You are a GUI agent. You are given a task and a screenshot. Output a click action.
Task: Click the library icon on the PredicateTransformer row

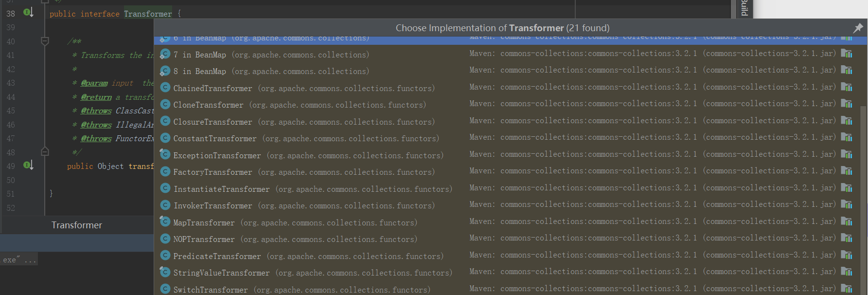847,256
